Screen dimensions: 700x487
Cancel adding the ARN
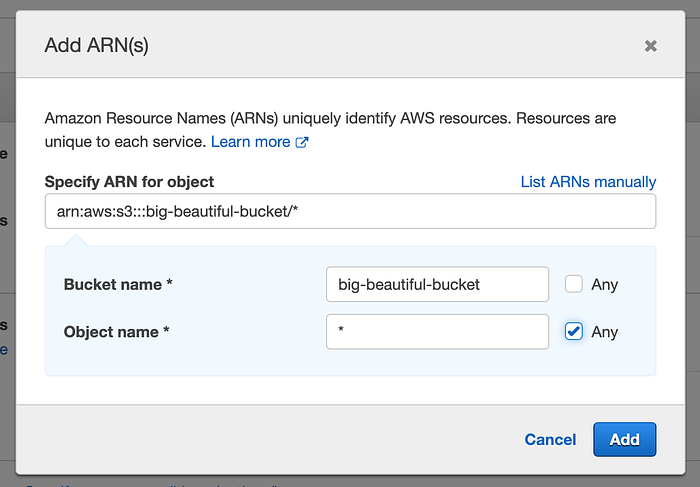pos(550,440)
